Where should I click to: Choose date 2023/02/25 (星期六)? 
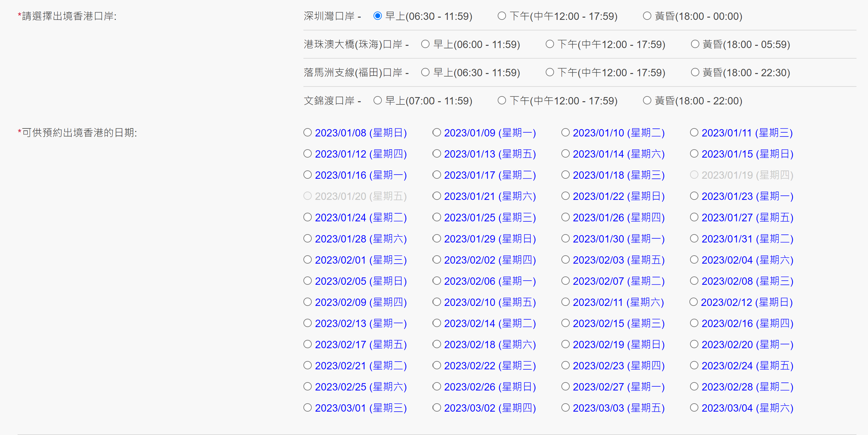pos(307,386)
